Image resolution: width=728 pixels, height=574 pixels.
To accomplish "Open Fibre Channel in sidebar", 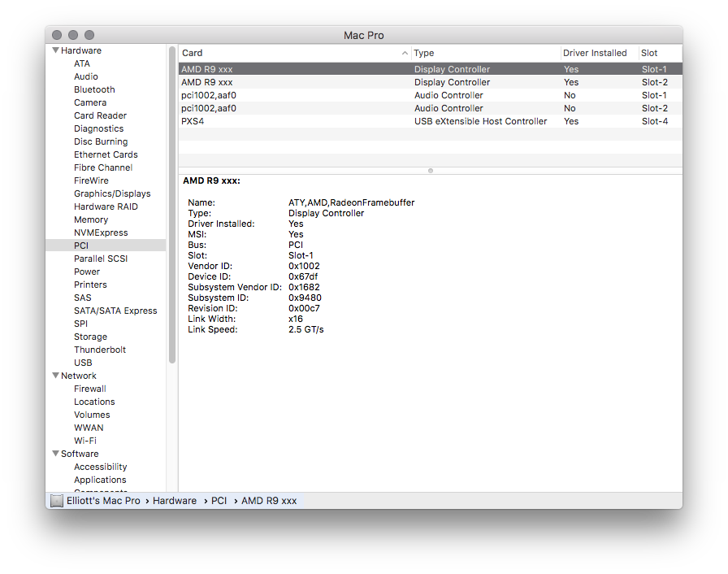I will [x=103, y=167].
